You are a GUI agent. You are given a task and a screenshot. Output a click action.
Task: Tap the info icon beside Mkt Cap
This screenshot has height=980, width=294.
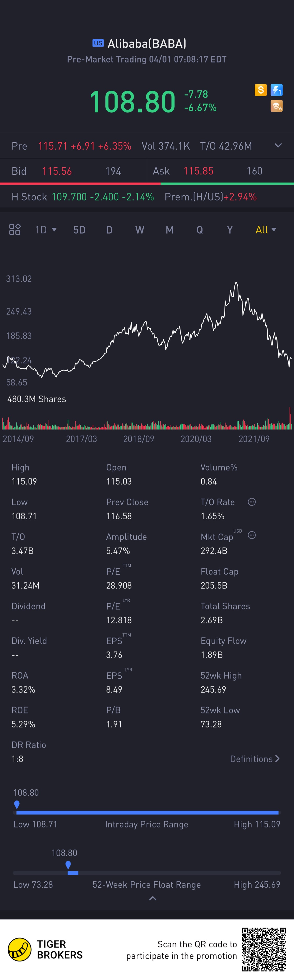pos(252,535)
